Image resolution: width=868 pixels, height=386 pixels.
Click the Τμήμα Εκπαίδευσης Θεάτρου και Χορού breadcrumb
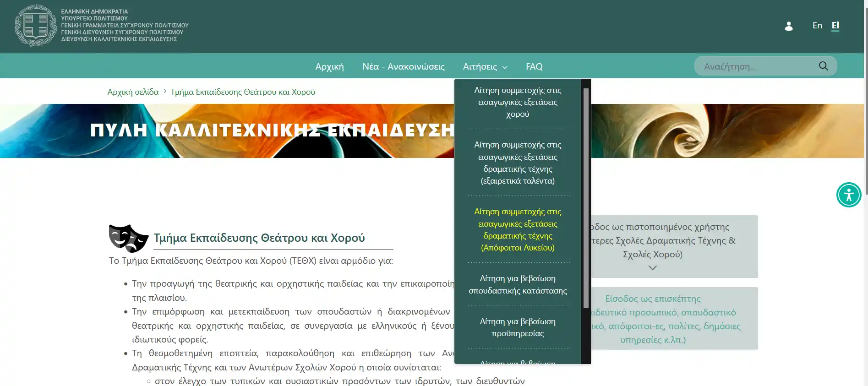click(243, 92)
